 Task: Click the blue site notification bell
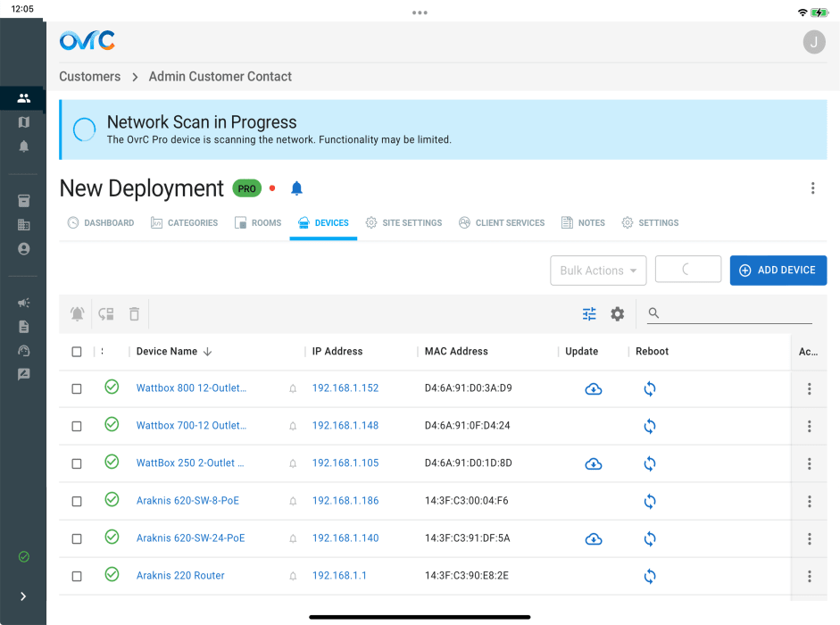pos(297,188)
